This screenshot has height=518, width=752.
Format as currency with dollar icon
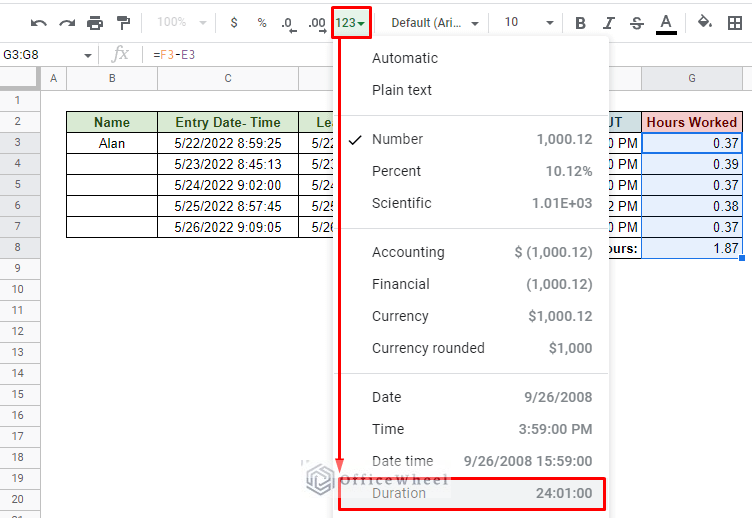tap(234, 23)
